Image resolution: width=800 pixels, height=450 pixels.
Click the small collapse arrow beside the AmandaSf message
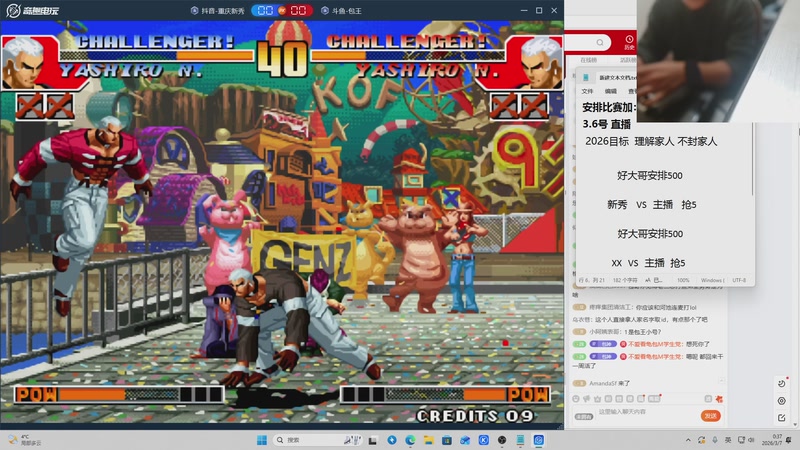[721, 381]
